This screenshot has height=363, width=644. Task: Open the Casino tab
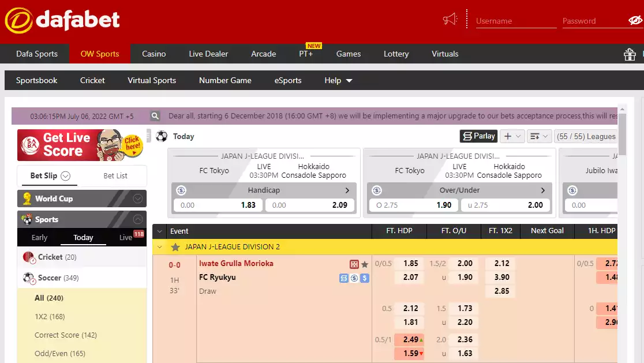click(153, 54)
